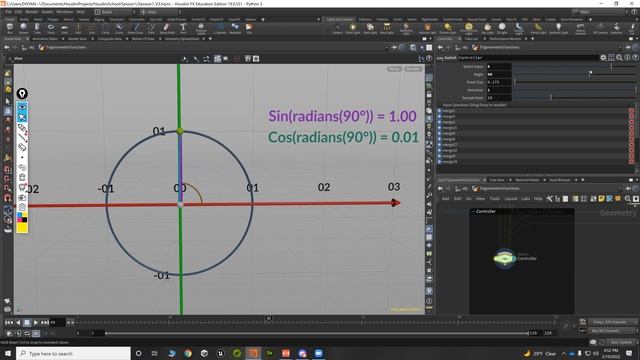Viewport: 640px width, 360px height.
Task: Click the camera icon in drawing overlay
Action: point(22,197)
